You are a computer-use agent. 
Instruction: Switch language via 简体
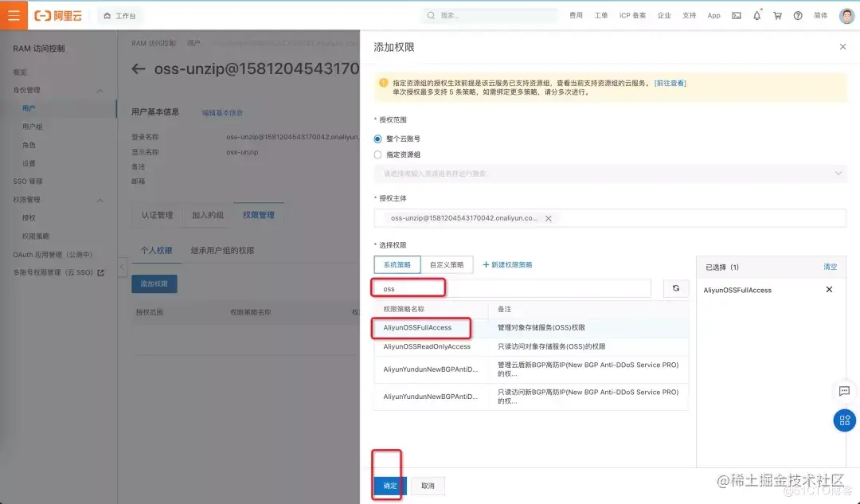coord(820,15)
